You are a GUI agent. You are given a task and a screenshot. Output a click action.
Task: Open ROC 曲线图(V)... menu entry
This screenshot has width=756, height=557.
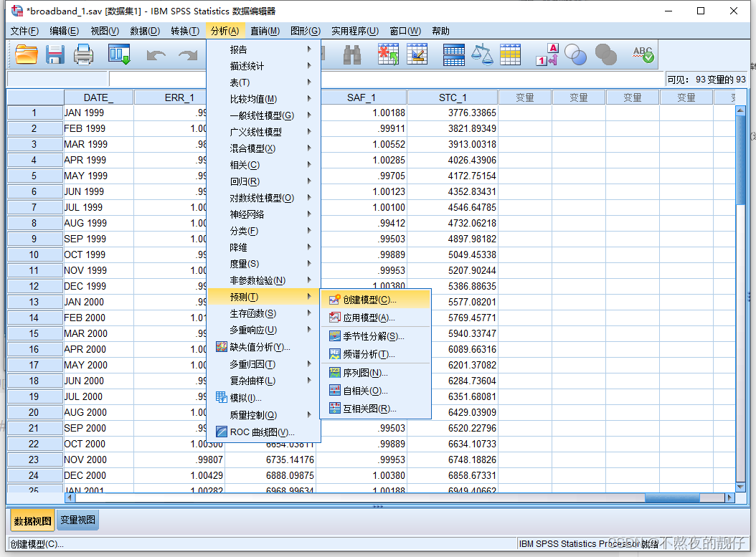point(264,432)
